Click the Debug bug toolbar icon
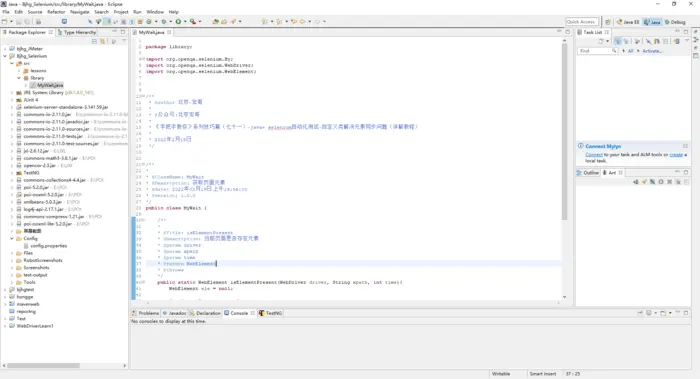Viewport: 700px width, 379px height. (164, 21)
